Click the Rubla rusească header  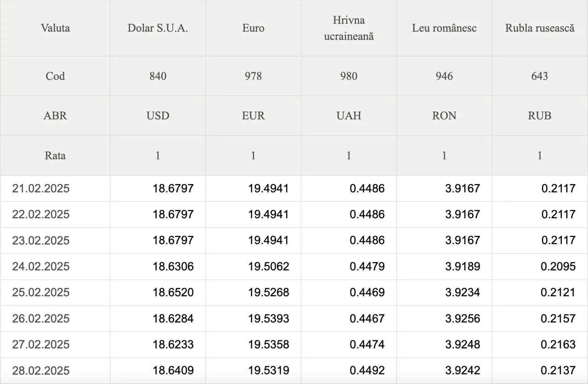point(540,28)
